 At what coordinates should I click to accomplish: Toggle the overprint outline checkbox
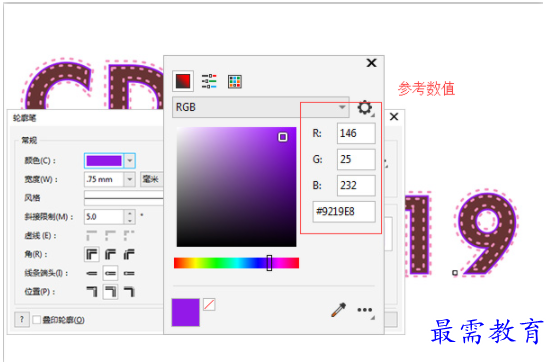pyautogui.click(x=36, y=320)
